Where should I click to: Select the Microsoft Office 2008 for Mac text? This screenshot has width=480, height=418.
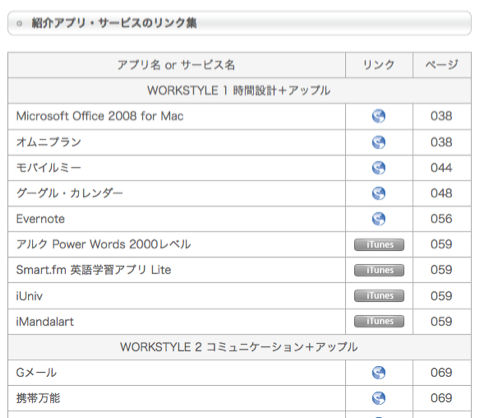pos(100,116)
